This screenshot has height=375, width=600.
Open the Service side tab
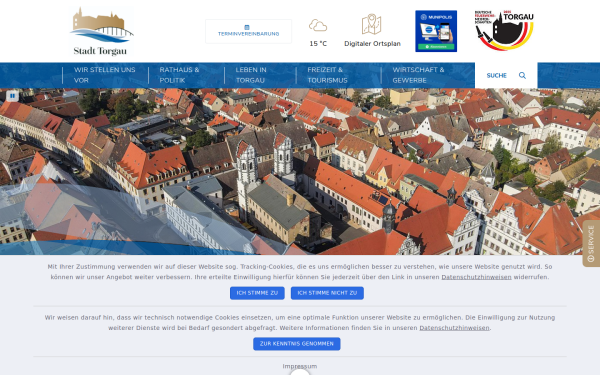[x=591, y=243]
